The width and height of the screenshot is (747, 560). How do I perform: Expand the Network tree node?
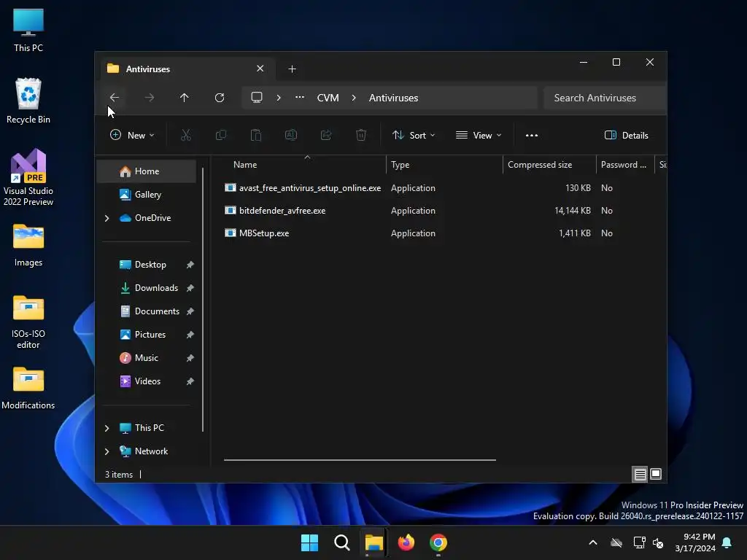coord(107,451)
